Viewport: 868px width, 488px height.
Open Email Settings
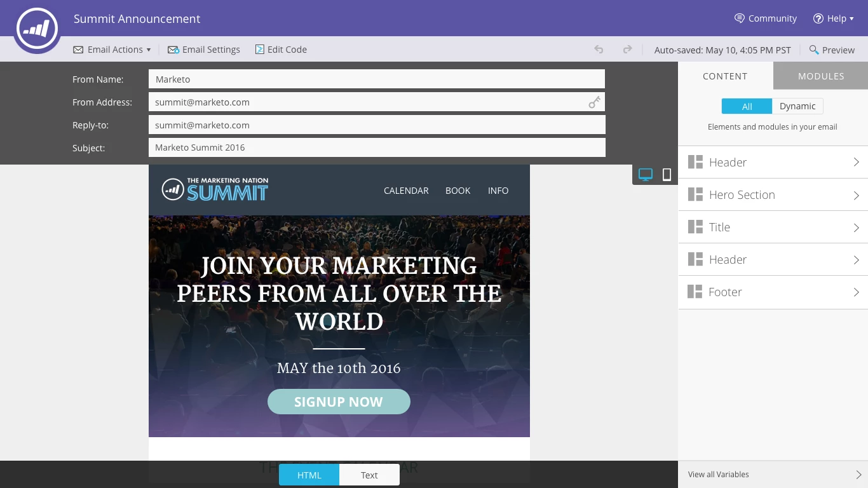tap(204, 50)
